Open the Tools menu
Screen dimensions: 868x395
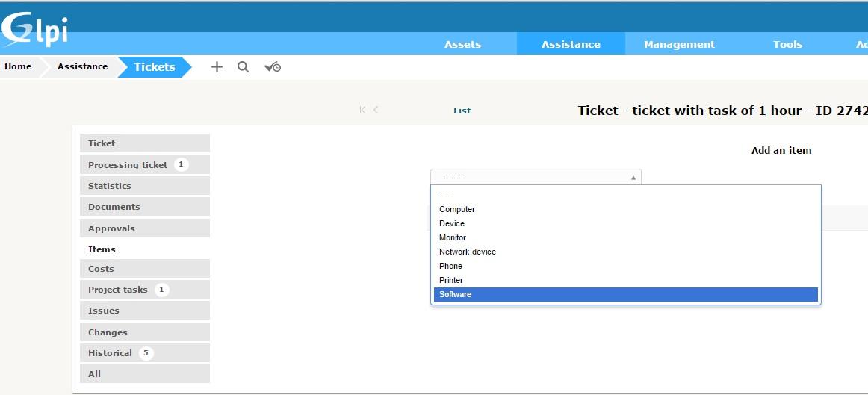[788, 44]
